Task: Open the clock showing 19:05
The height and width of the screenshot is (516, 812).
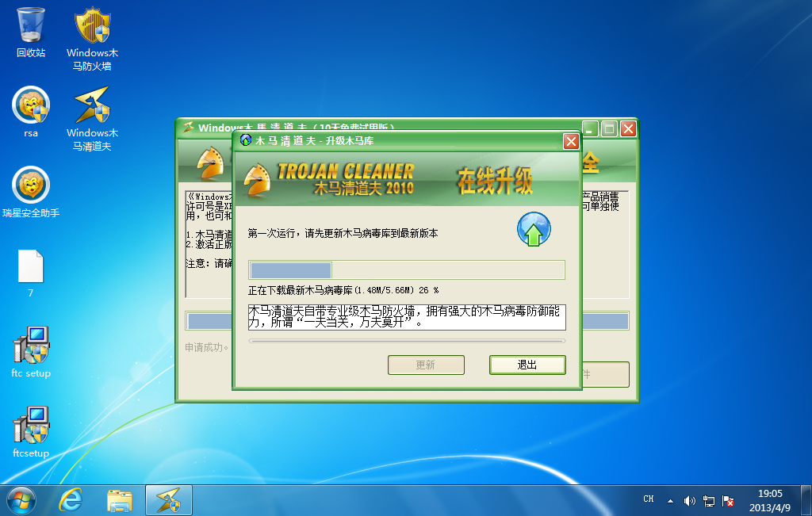Action: (x=770, y=500)
